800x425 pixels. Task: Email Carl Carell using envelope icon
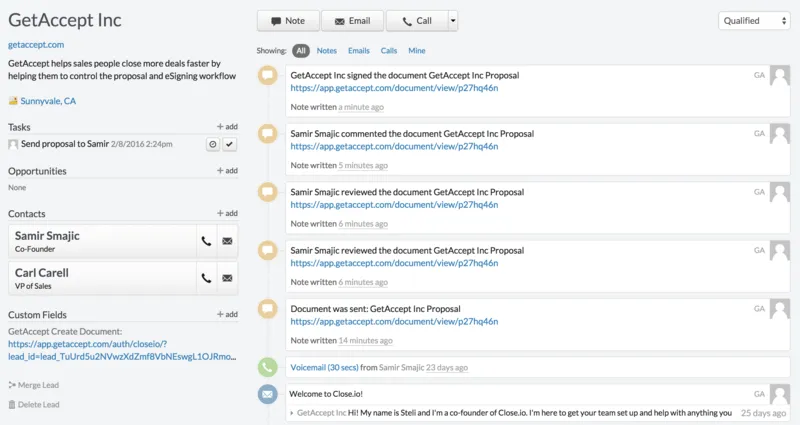pos(228,278)
